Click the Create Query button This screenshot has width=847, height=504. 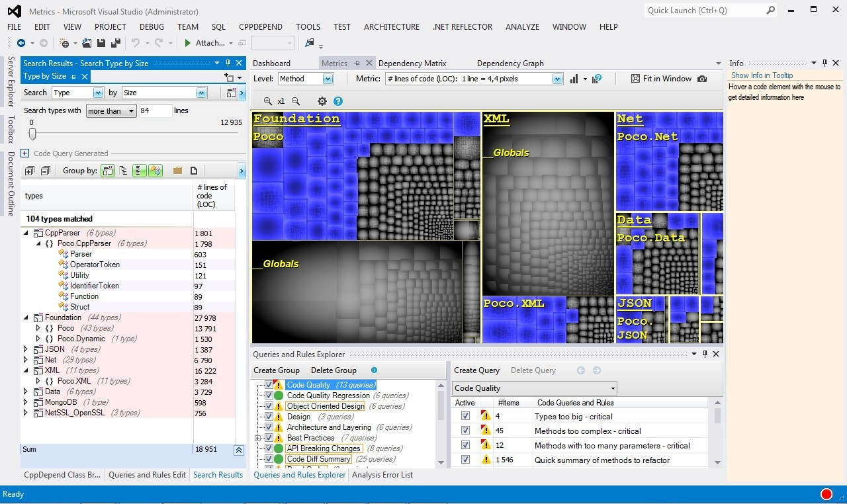pos(476,370)
